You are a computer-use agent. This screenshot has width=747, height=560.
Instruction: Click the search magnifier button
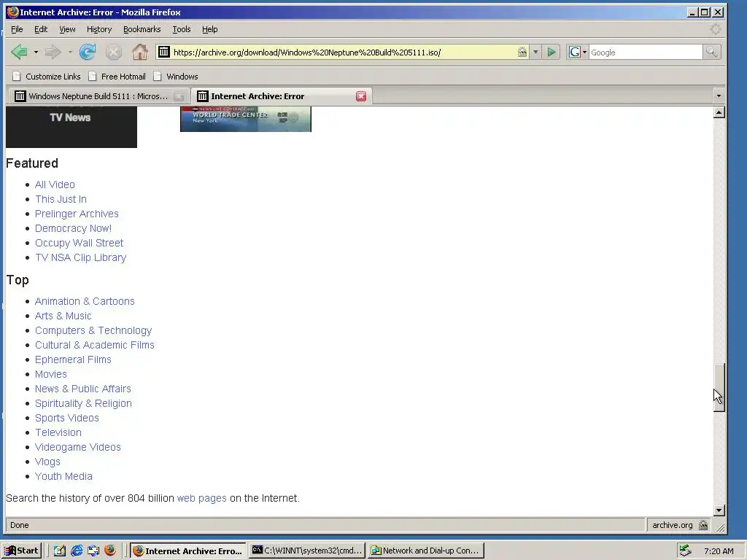(x=711, y=52)
